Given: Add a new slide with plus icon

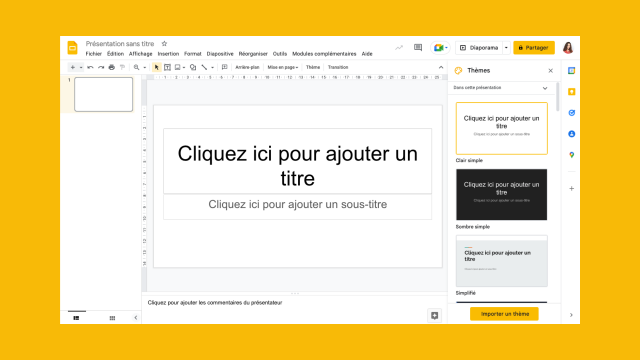Looking at the screenshot, I should click(x=73, y=67).
